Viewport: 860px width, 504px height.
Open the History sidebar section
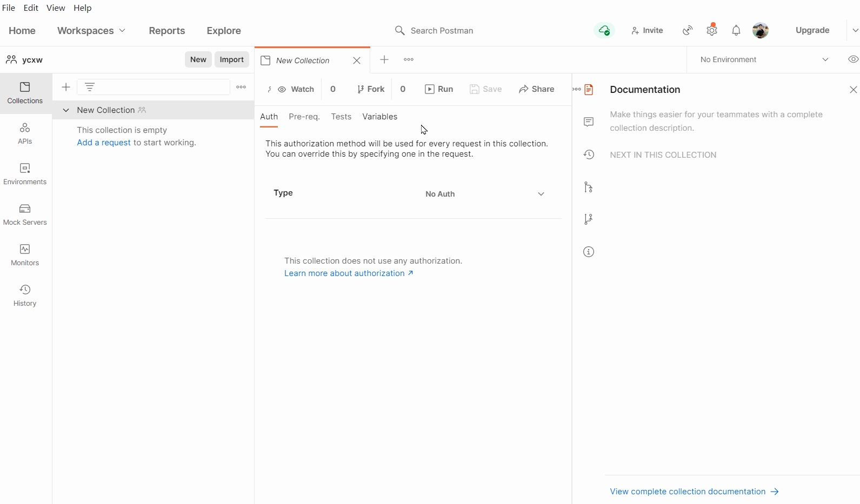pyautogui.click(x=25, y=295)
